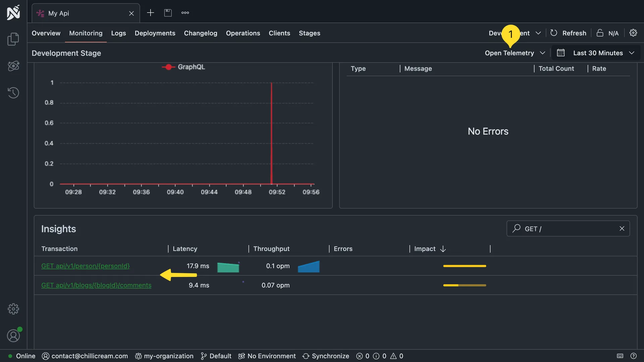Open the GET api/v1/person/{personId} transaction link
The image size is (644, 362).
(x=85, y=266)
